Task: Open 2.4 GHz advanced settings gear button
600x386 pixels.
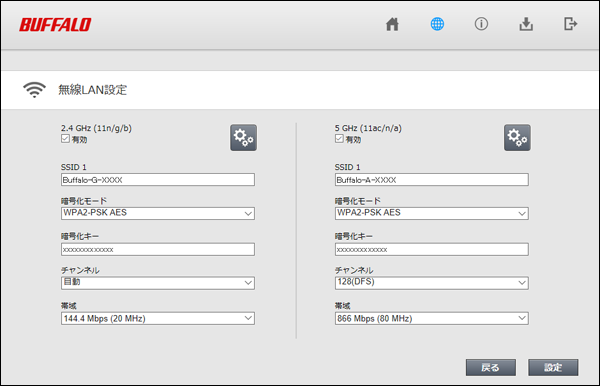Action: coord(243,137)
